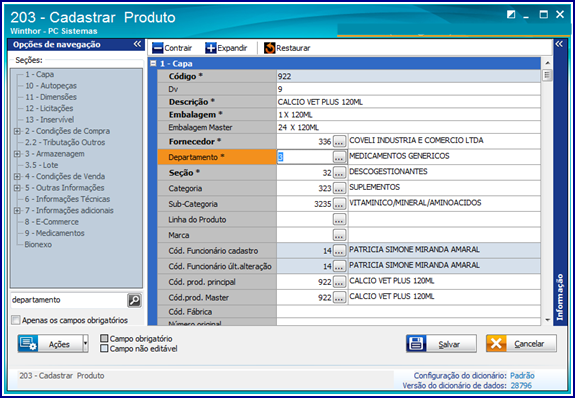The height and width of the screenshot is (398, 575).
Task: Open the Categoria lookup ellipsis button
Action: click(x=339, y=188)
